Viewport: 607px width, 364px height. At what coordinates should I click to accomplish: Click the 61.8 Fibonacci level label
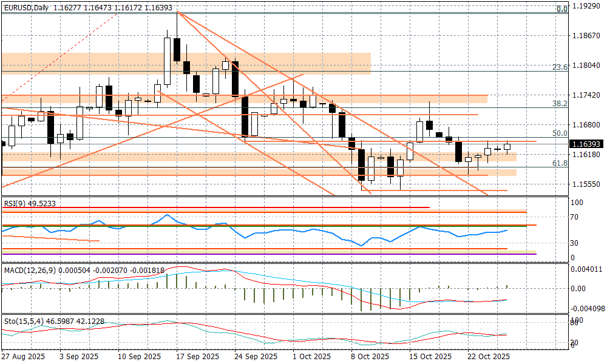click(560, 163)
